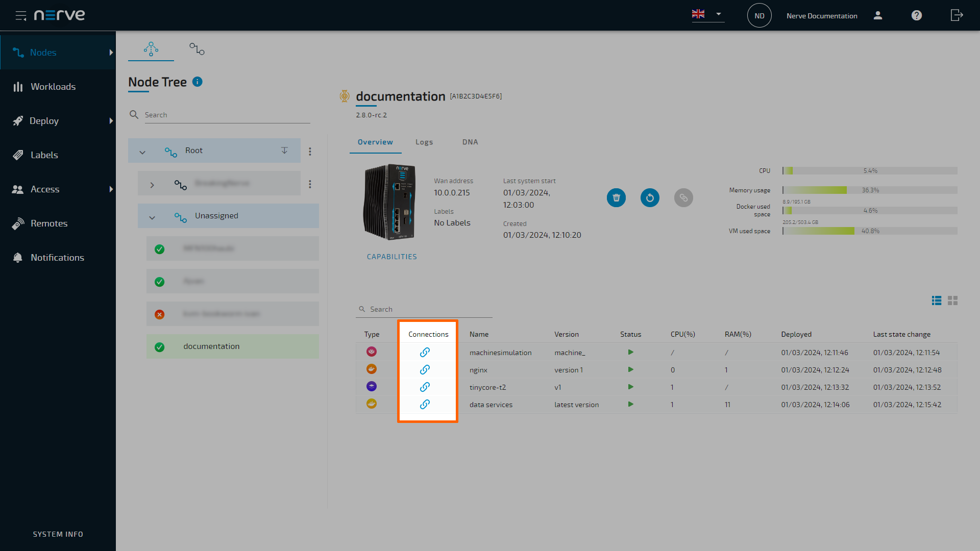This screenshot has height=551, width=980.
Task: Click the logout icon in top bar
Action: (957, 15)
